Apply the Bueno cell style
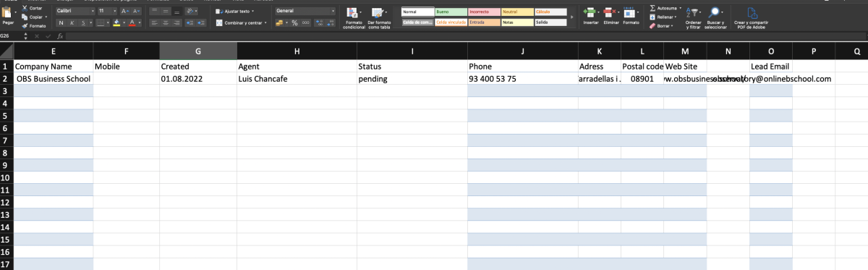The image size is (868, 270). point(451,12)
